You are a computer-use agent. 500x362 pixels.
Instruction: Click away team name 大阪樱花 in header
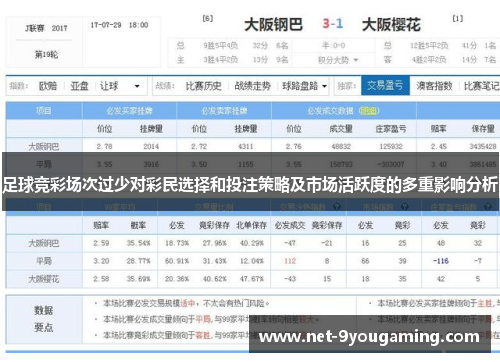pos(391,25)
